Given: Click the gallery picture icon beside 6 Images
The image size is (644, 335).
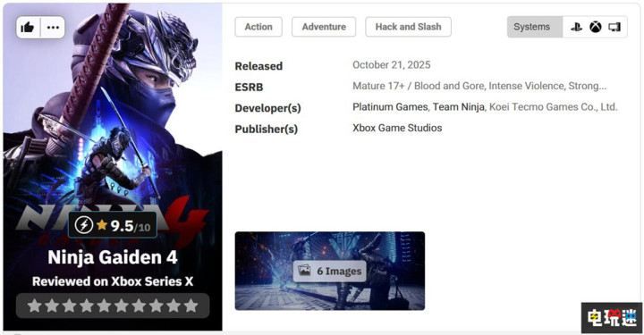Looking at the screenshot, I should click(x=304, y=271).
